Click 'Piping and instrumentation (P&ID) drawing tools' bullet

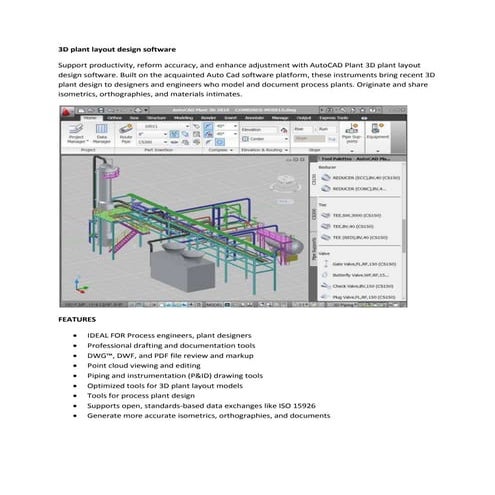point(175,375)
